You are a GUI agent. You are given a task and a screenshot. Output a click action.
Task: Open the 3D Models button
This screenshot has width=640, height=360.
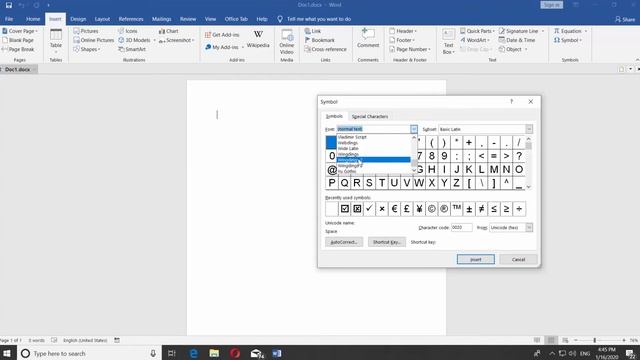click(135, 40)
